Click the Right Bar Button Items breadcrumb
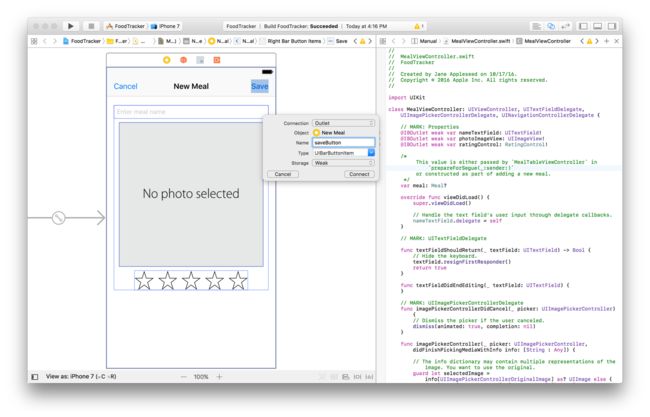This screenshot has width=650, height=417. [x=290, y=41]
